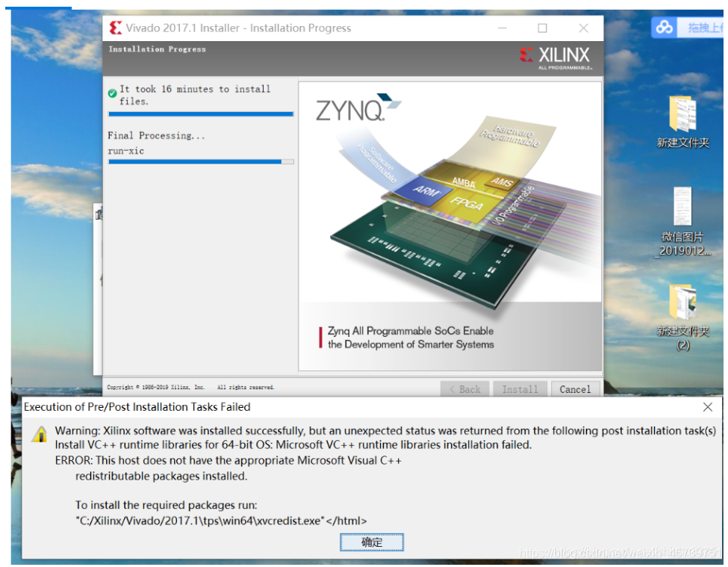Click the Xilinx logo in installer header
The image size is (728, 567).
pyautogui.click(x=556, y=58)
